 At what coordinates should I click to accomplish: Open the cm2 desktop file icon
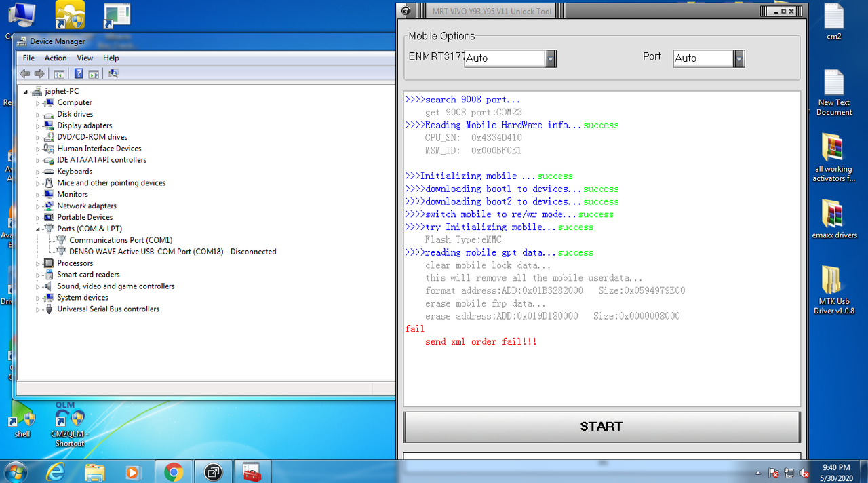tap(833, 22)
